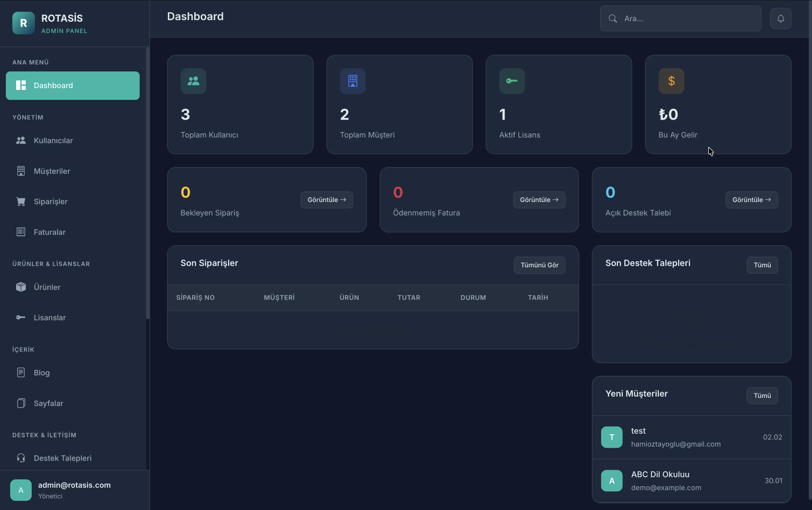Click the ÜRÜN column header
Image resolution: width=812 pixels, height=510 pixels.
tap(349, 298)
